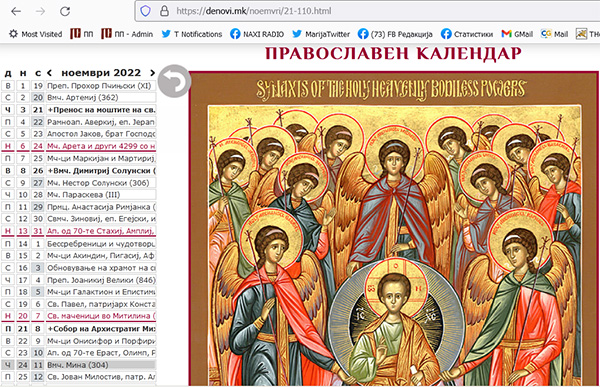Open +Собор на Архистратиг Михаил entry
The height and width of the screenshot is (387, 600).
(x=101, y=329)
